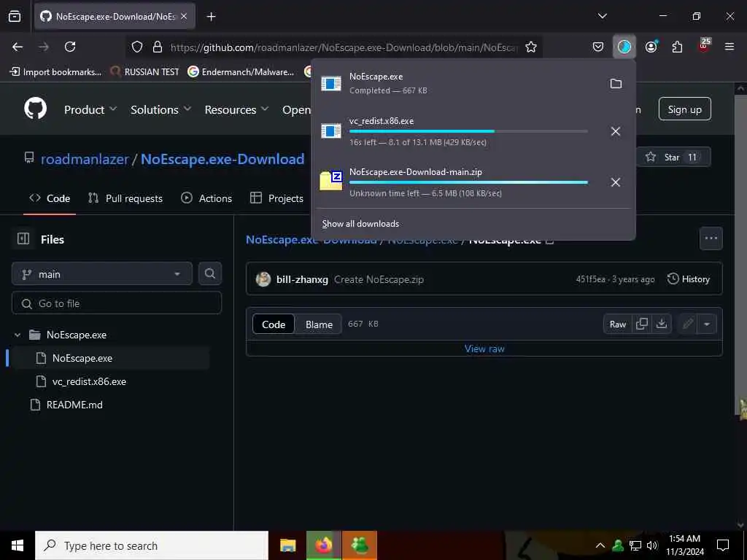Focus the Go to file field
The image size is (747, 560).
[x=116, y=303]
